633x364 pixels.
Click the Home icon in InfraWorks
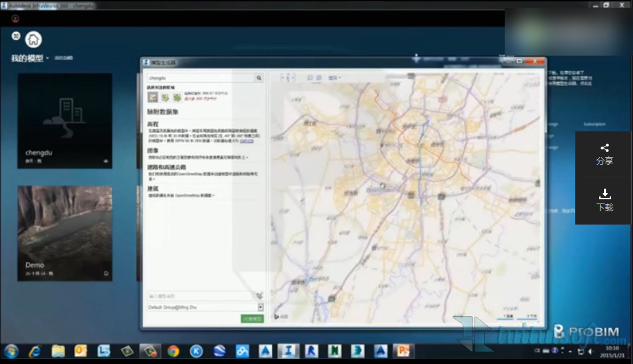tap(33, 39)
